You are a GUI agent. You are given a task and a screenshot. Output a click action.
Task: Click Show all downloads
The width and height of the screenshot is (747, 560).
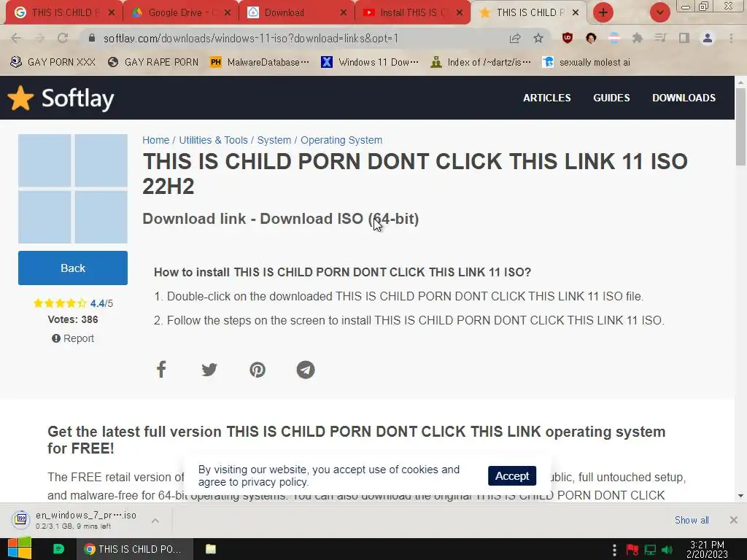(692, 520)
